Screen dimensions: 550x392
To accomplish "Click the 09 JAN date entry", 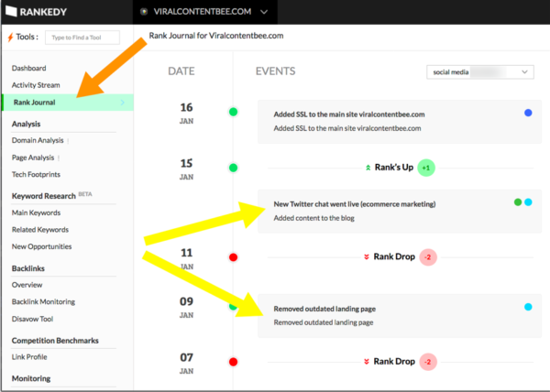I will click(186, 307).
